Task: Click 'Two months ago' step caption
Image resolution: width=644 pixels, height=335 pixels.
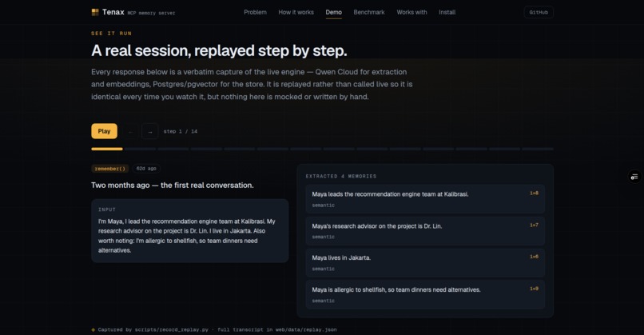Action: tap(172, 185)
